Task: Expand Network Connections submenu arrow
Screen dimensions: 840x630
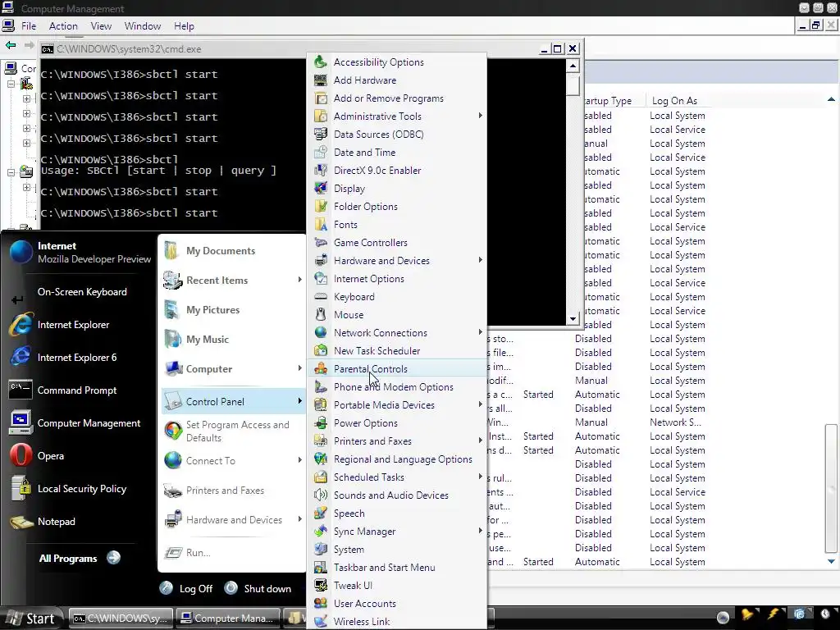Action: coord(480,332)
